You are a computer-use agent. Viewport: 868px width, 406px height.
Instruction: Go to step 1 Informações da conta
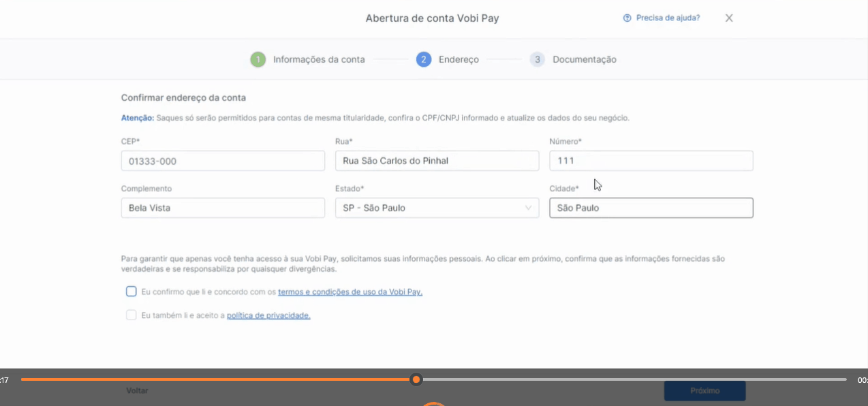pyautogui.click(x=307, y=60)
